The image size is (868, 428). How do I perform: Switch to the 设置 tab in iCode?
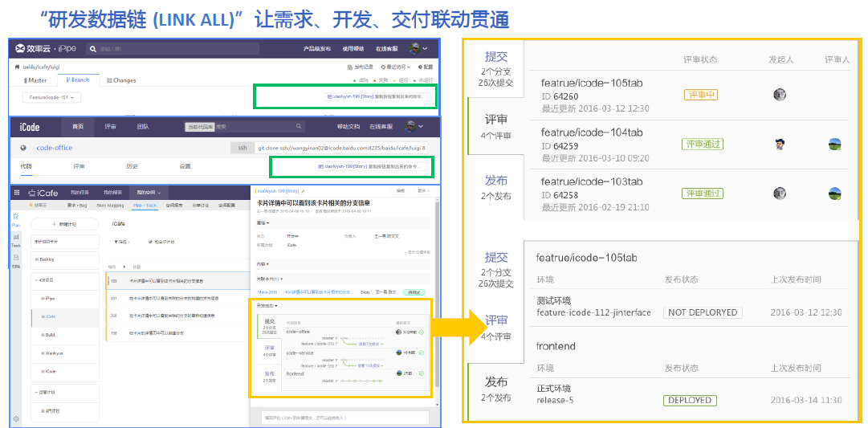point(185,166)
